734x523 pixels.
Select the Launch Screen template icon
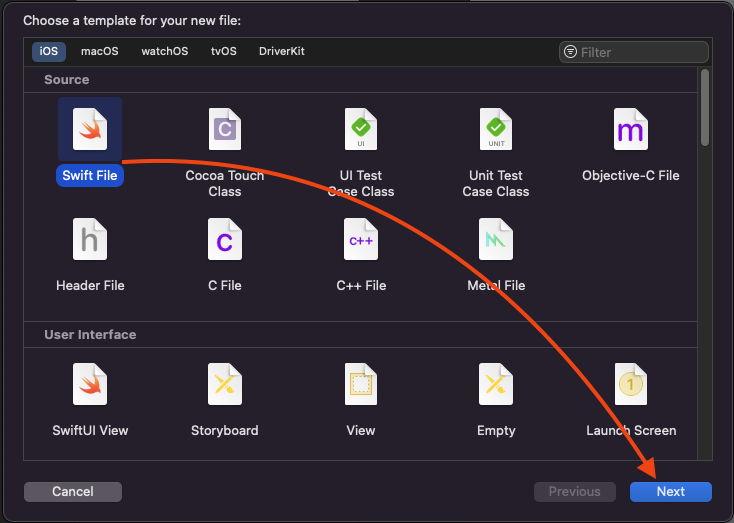coord(631,384)
